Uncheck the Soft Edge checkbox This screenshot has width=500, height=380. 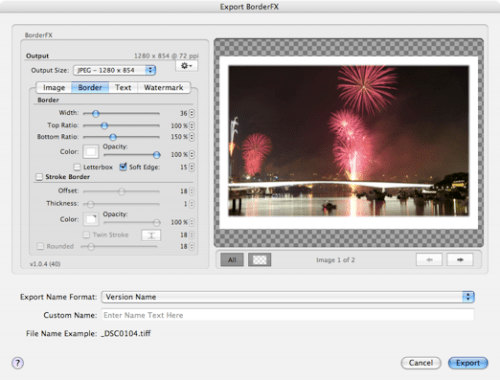[x=123, y=166]
